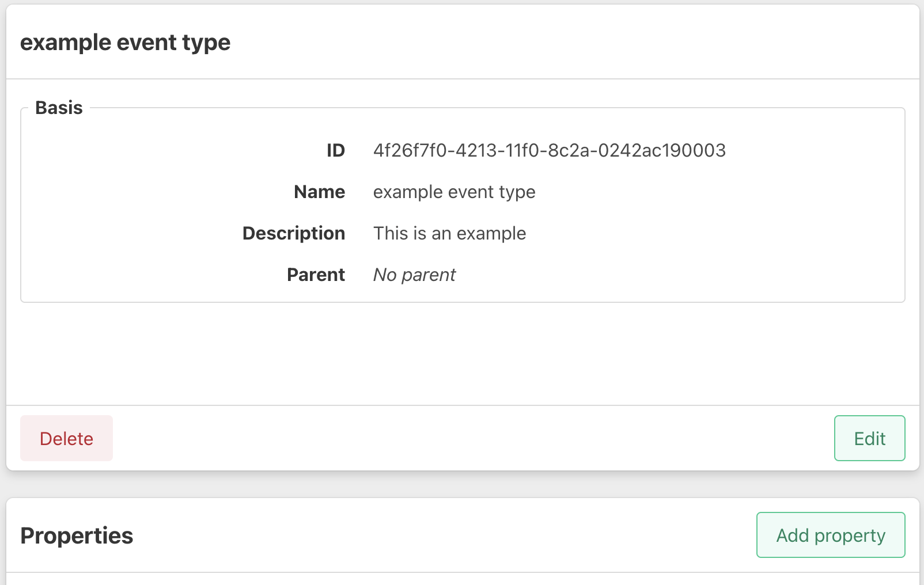Click the Basis fieldset label
Viewport: 924px width, 585px height.
(x=59, y=108)
